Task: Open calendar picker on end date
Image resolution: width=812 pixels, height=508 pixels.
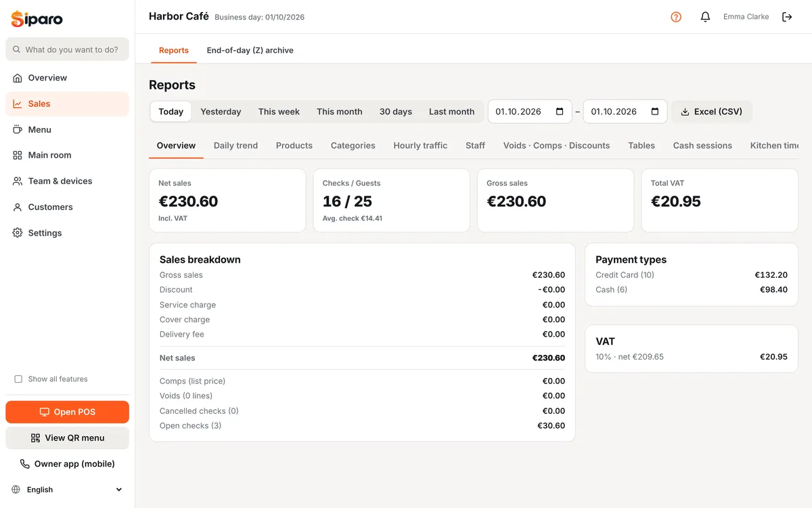Action: [655, 112]
